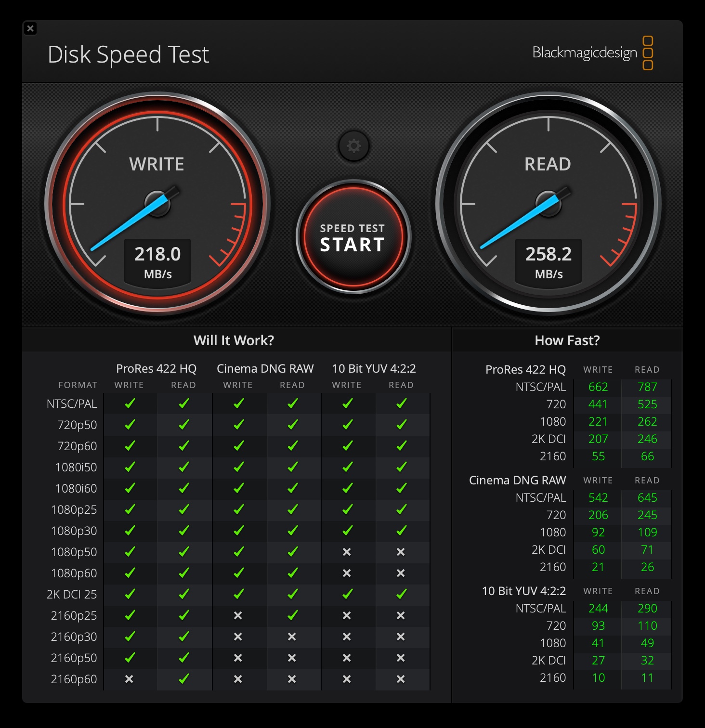The width and height of the screenshot is (705, 728).
Task: Click the Blackmagicdesign logo
Action: 593,53
